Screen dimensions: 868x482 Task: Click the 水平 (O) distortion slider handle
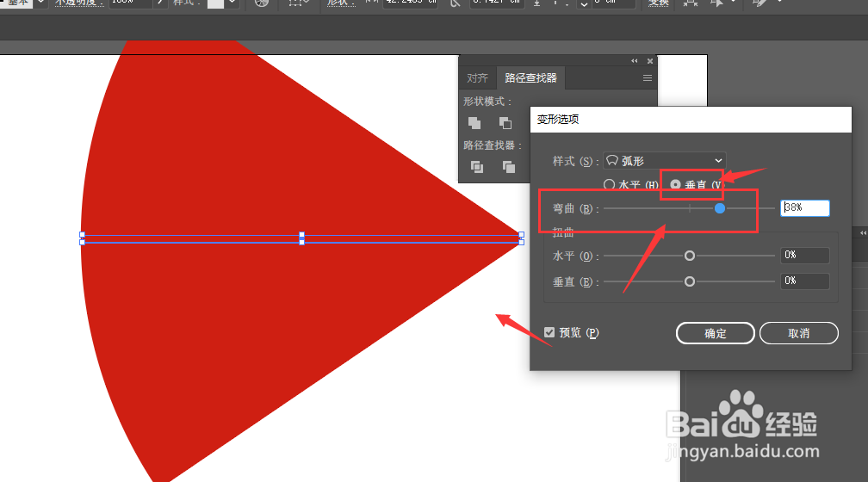pyautogui.click(x=689, y=256)
